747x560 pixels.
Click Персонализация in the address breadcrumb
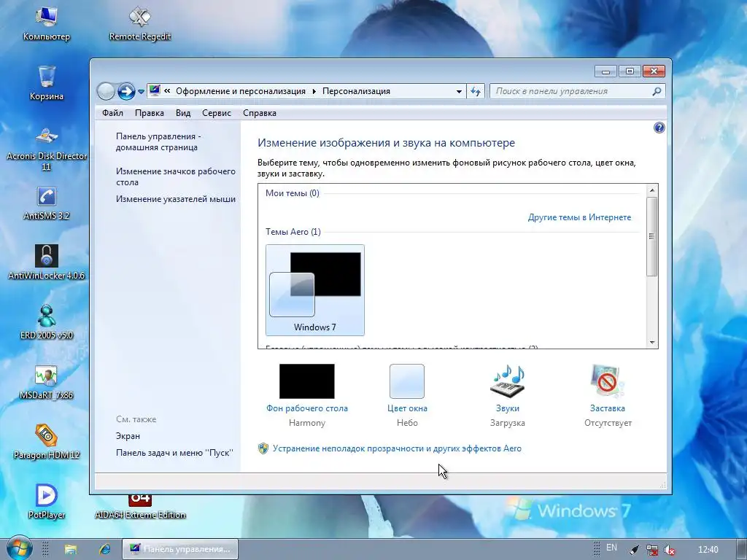tap(356, 91)
